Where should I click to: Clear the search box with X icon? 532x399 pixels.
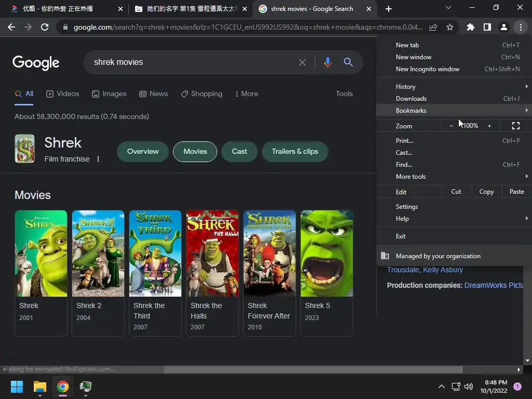[x=302, y=62]
